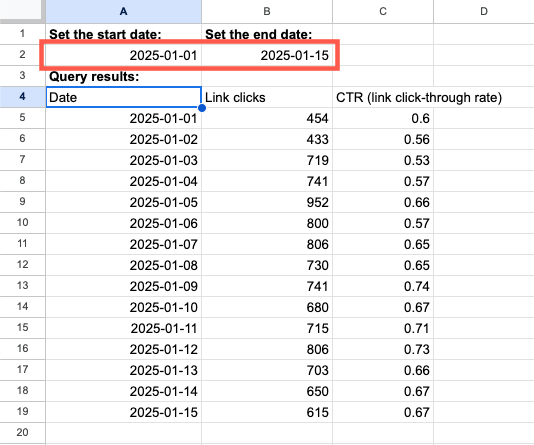
Task: Click link clicks value 433
Action: [x=267, y=139]
